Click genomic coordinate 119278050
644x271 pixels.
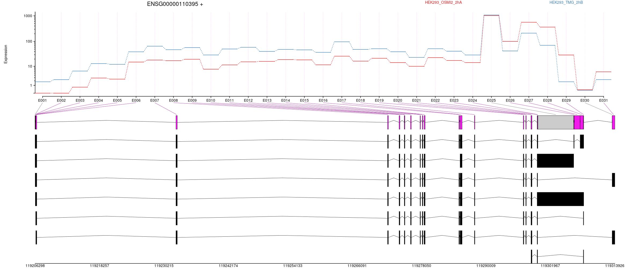[x=422, y=266]
